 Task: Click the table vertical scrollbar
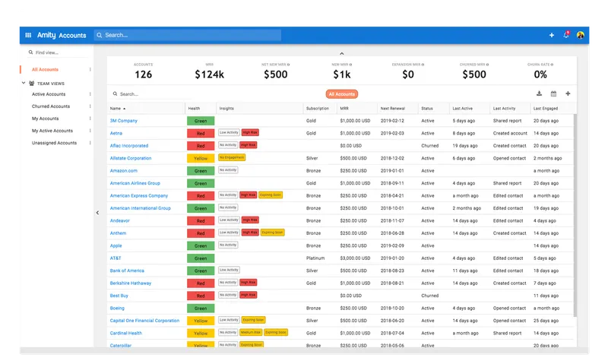pos(575,215)
